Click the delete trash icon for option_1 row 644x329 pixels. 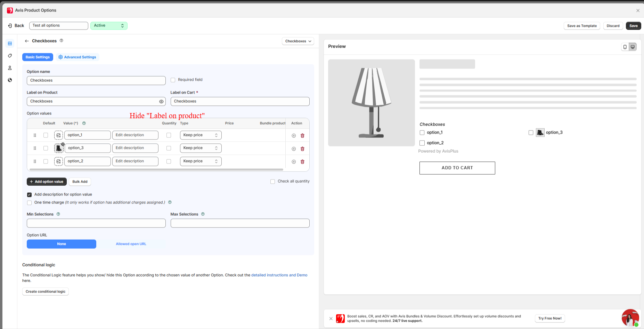click(302, 136)
